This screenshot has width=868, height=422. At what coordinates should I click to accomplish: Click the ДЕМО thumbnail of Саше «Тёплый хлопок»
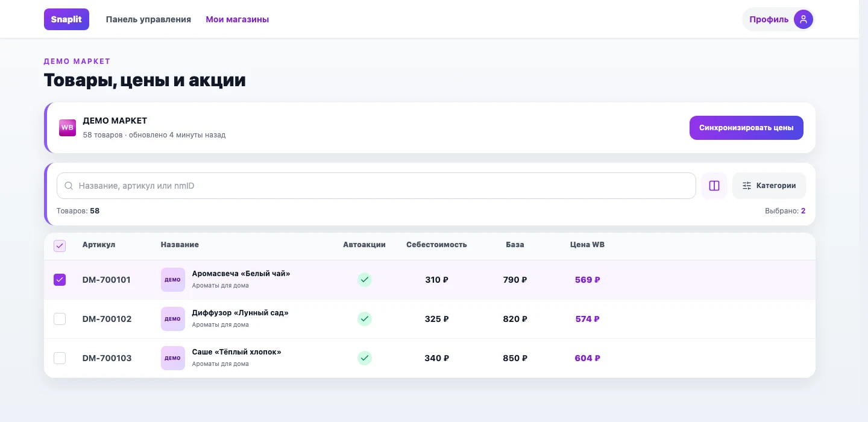pyautogui.click(x=172, y=358)
